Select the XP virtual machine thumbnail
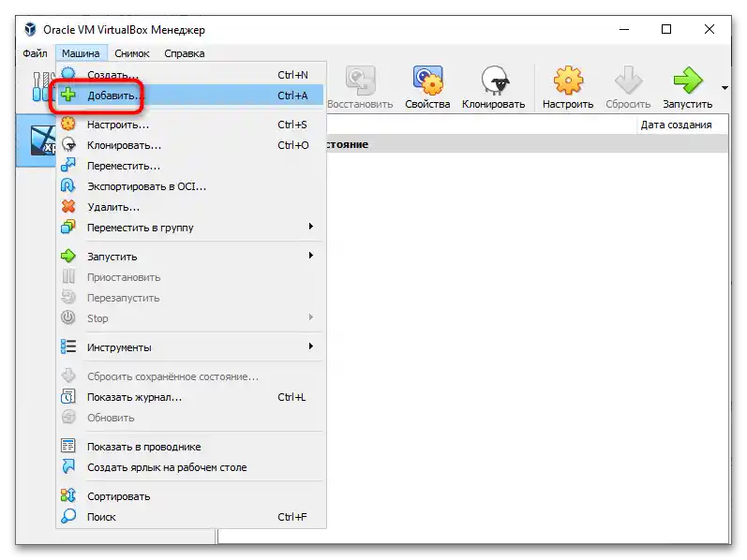747x560 pixels. coord(43,140)
